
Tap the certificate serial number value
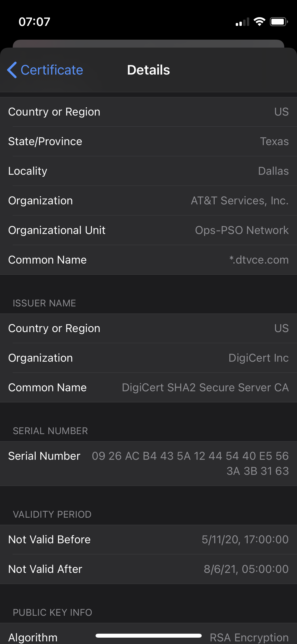(x=190, y=463)
